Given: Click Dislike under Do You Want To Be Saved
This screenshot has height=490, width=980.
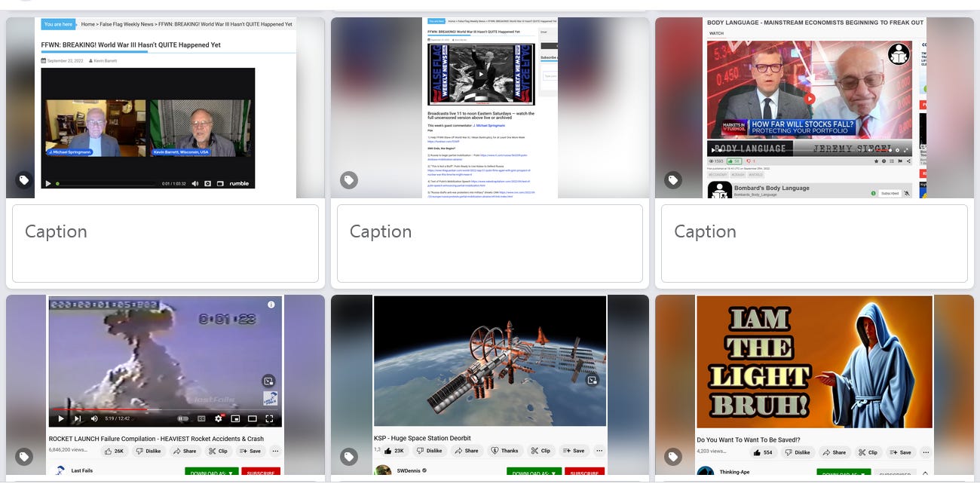Looking at the screenshot, I should (798, 452).
